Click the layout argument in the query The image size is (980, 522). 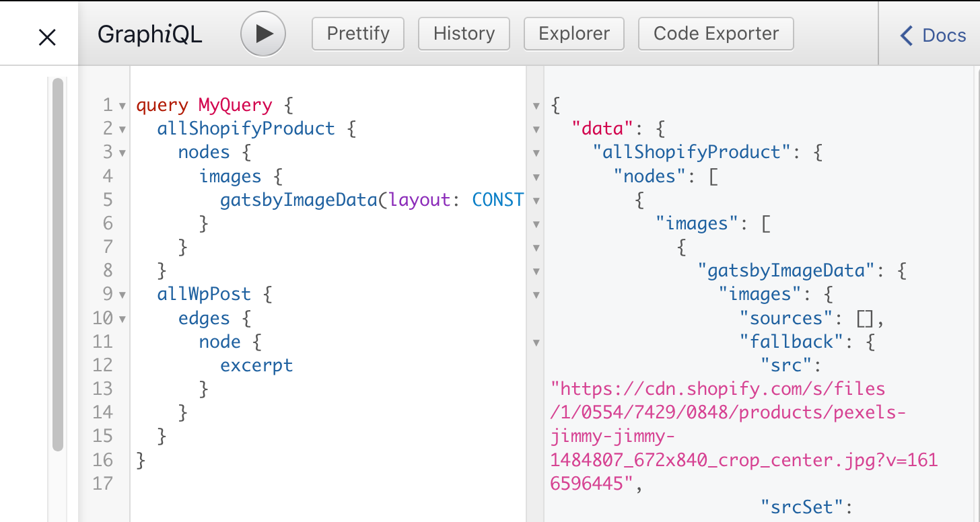[420, 200]
